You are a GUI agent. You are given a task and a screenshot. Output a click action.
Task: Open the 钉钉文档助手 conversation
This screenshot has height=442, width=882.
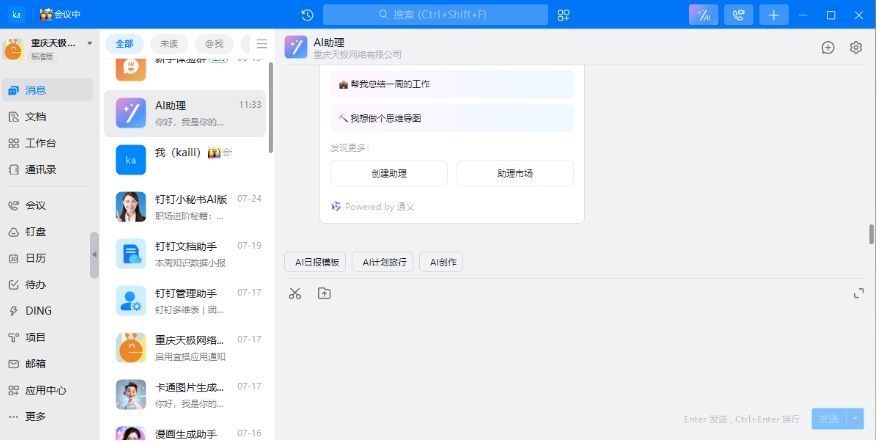point(185,254)
